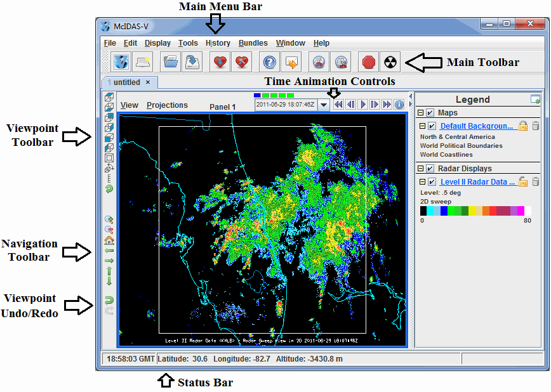
Task: Collapse the Radar Displays legend category
Action: (420, 169)
